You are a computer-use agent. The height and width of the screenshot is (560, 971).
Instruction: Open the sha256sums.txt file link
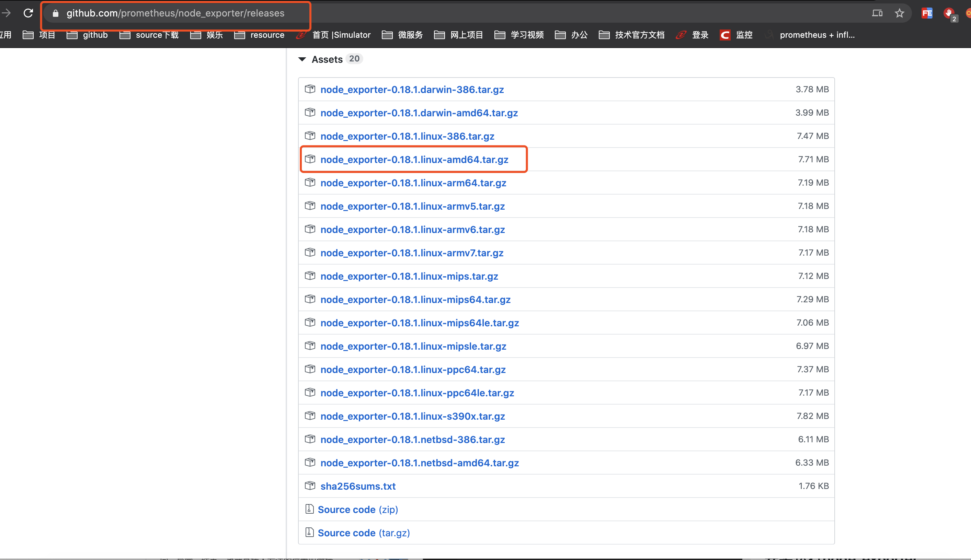tap(358, 486)
